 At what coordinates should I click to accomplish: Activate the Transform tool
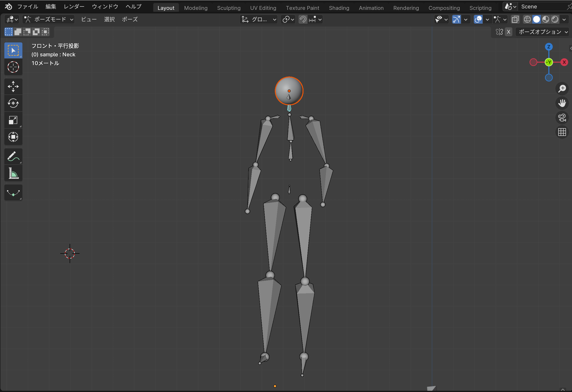point(13,137)
